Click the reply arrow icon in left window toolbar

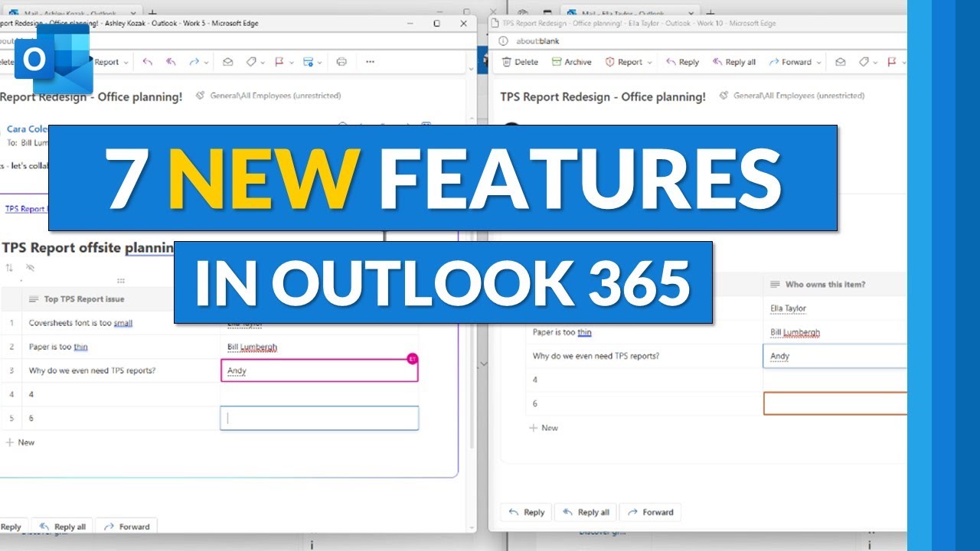(148, 62)
